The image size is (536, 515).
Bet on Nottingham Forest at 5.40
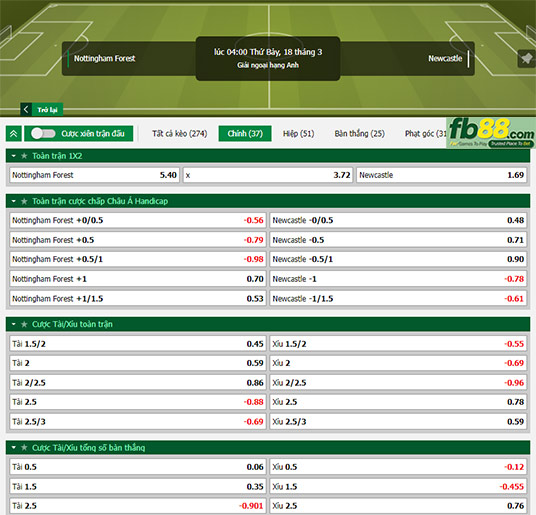(x=94, y=175)
